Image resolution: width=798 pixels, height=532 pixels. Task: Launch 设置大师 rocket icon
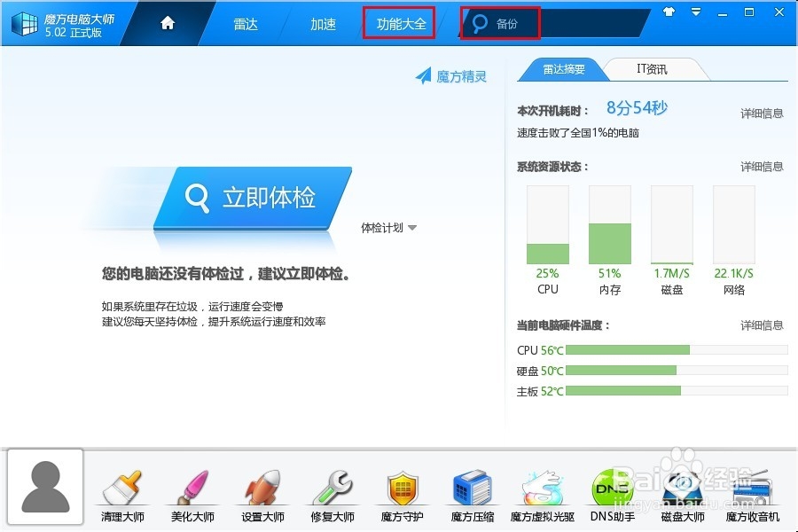pos(262,487)
